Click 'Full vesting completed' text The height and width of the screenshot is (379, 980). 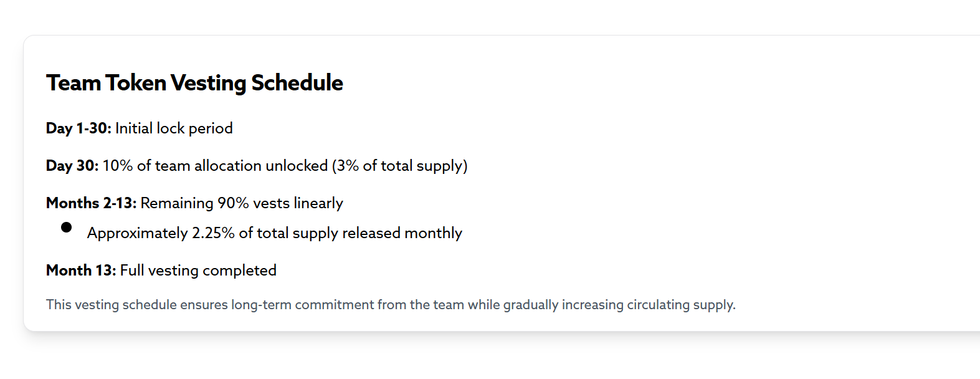[x=198, y=271]
